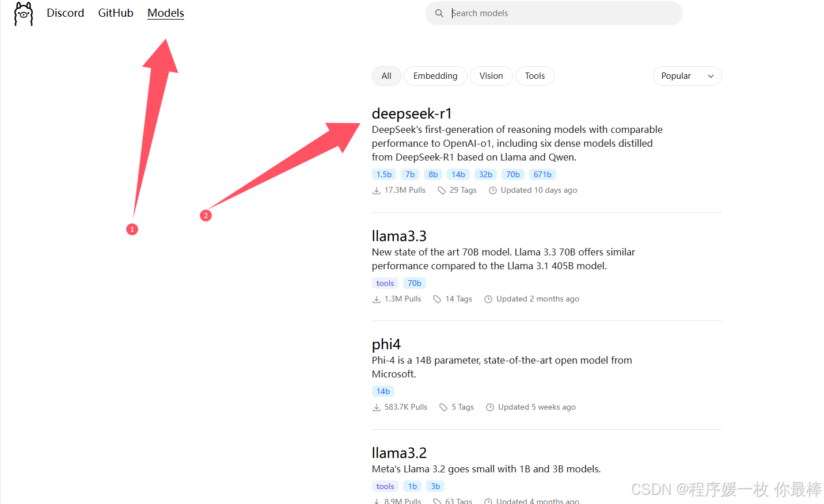
Task: Click the Updated 2 months ago text
Action: point(538,299)
